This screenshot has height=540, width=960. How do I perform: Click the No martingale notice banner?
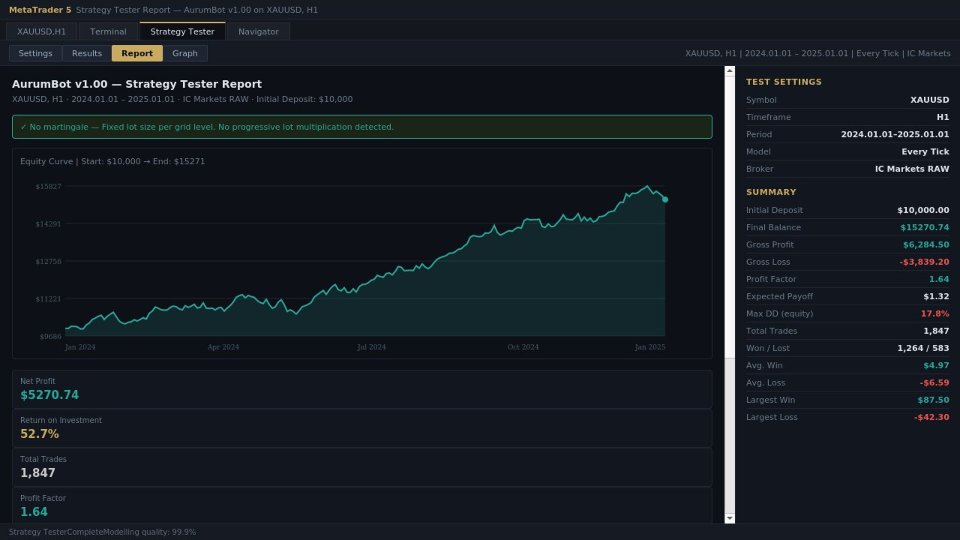362,127
